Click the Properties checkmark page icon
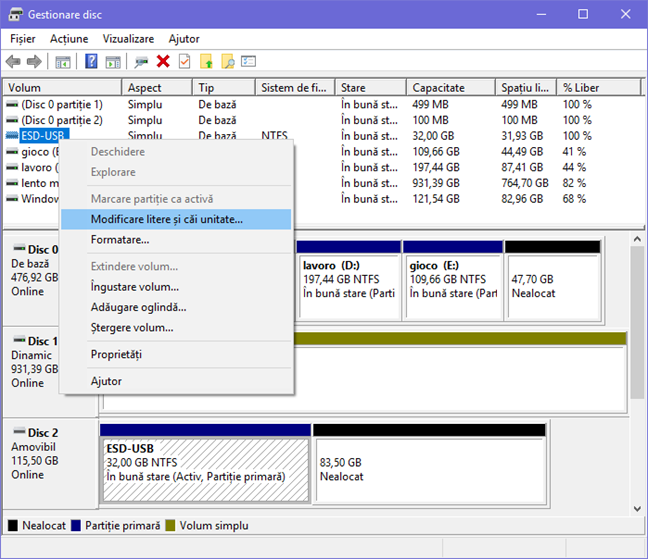 (x=184, y=62)
